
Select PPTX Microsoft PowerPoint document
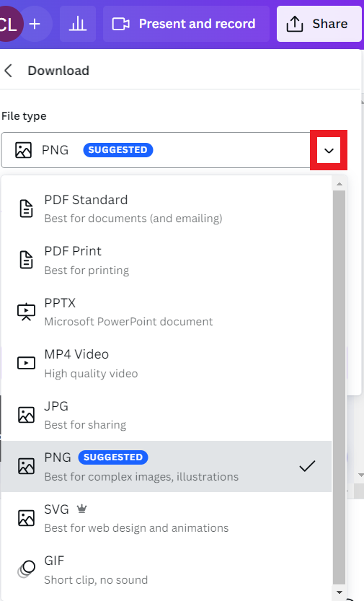point(167,312)
